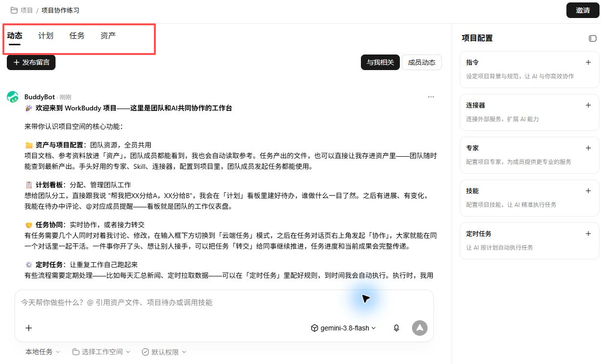Click the 邀请 button
Viewport: 601px width, 364px height.
point(582,10)
